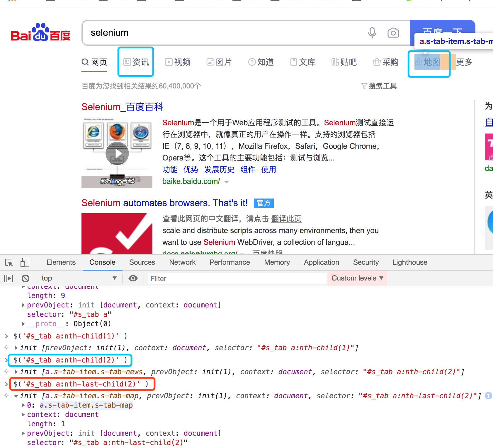Open the Elements DevTools tab
This screenshot has height=448, width=493.
pyautogui.click(x=61, y=262)
